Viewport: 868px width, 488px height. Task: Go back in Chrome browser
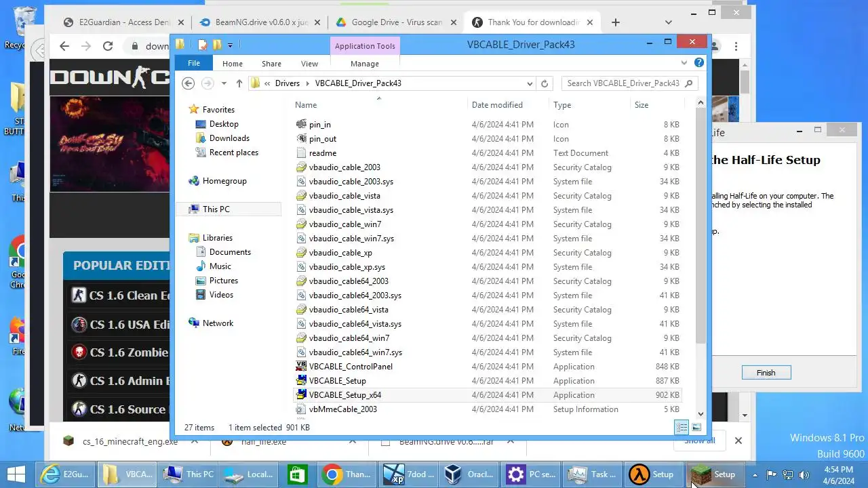click(64, 46)
